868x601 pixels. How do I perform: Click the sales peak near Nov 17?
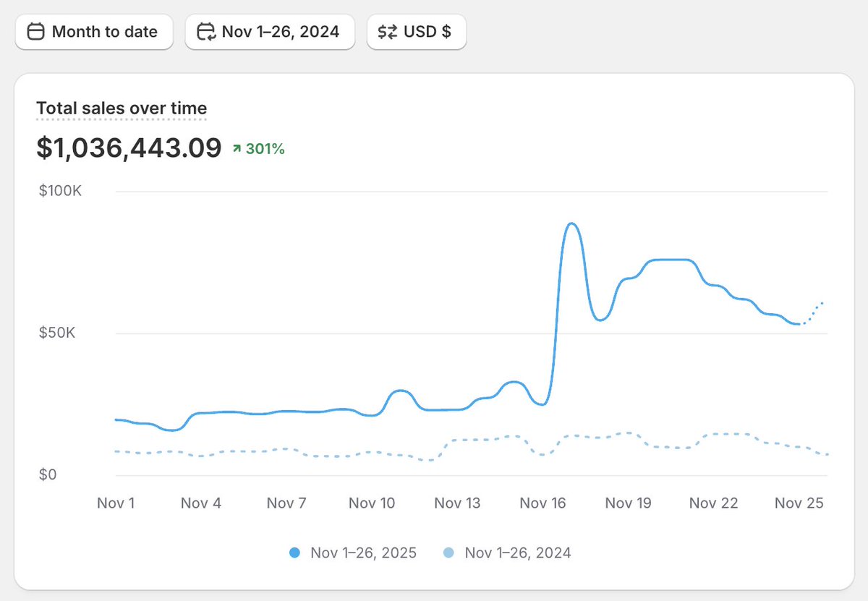point(571,223)
